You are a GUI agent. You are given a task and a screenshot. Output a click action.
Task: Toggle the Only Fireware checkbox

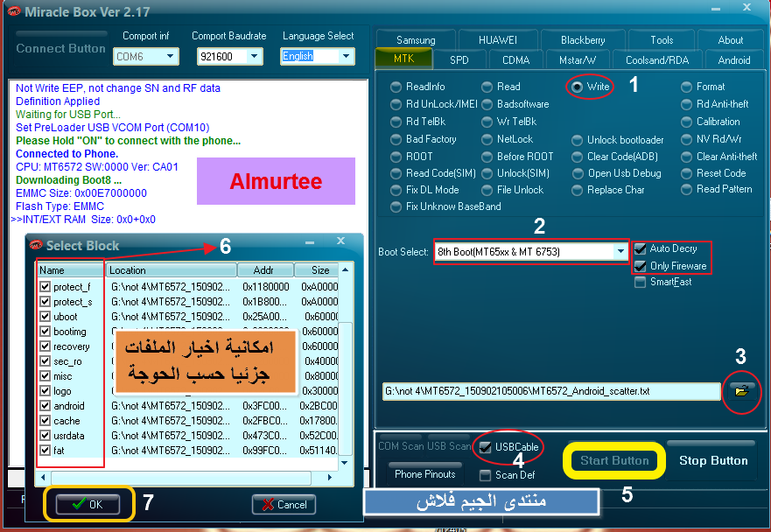[x=641, y=266]
